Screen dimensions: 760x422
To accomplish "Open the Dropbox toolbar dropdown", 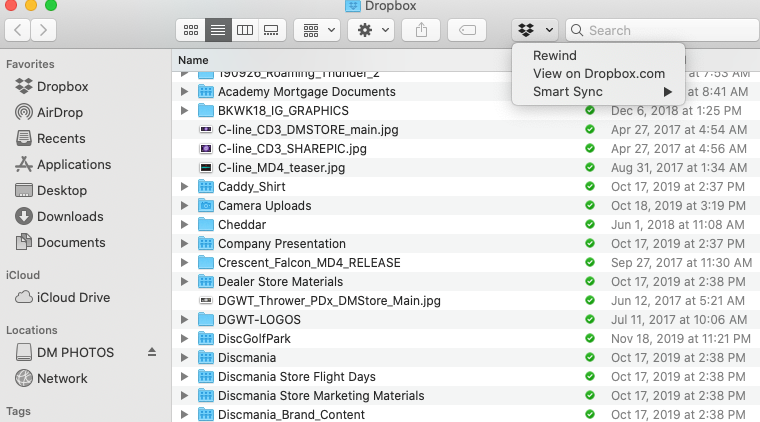I will point(535,30).
